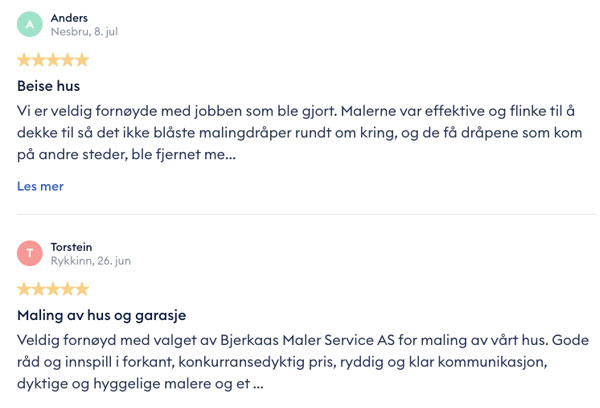Click Anders' green avatar icon
600x408 pixels.
pos(31,24)
